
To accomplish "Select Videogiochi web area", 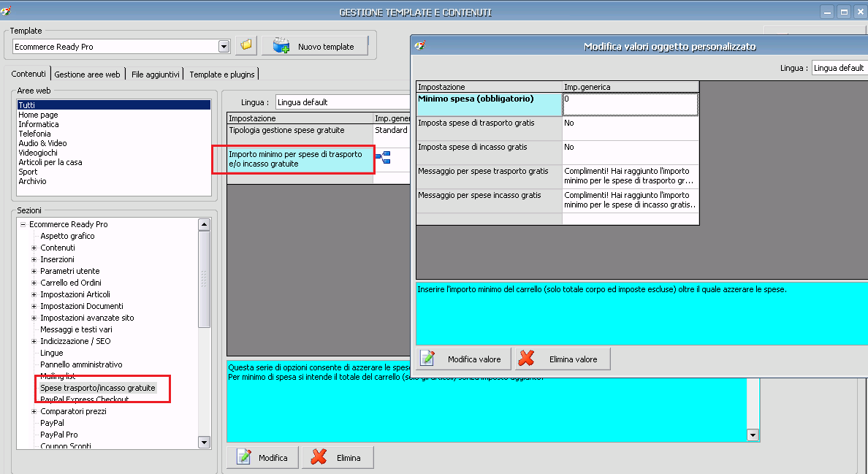I will pos(38,153).
